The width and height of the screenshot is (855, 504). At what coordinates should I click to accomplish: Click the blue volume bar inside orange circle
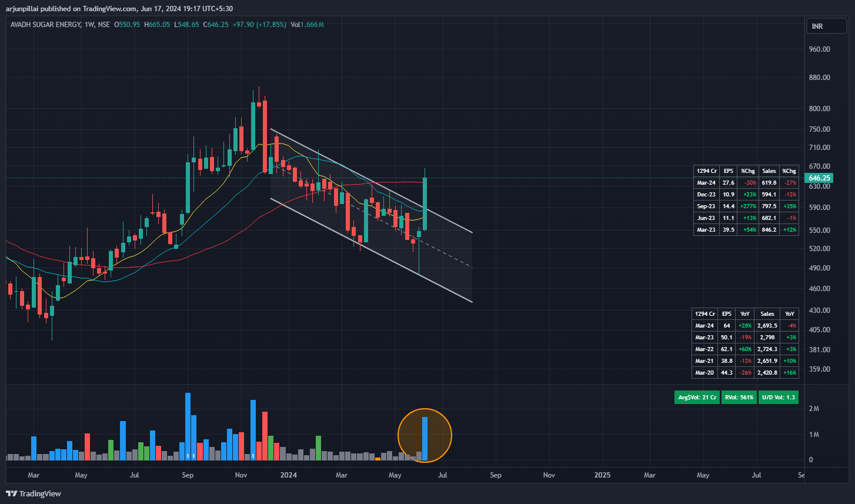(425, 439)
